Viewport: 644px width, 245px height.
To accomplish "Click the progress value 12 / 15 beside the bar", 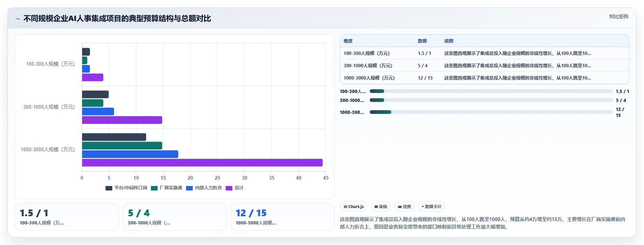I will 620,112.
